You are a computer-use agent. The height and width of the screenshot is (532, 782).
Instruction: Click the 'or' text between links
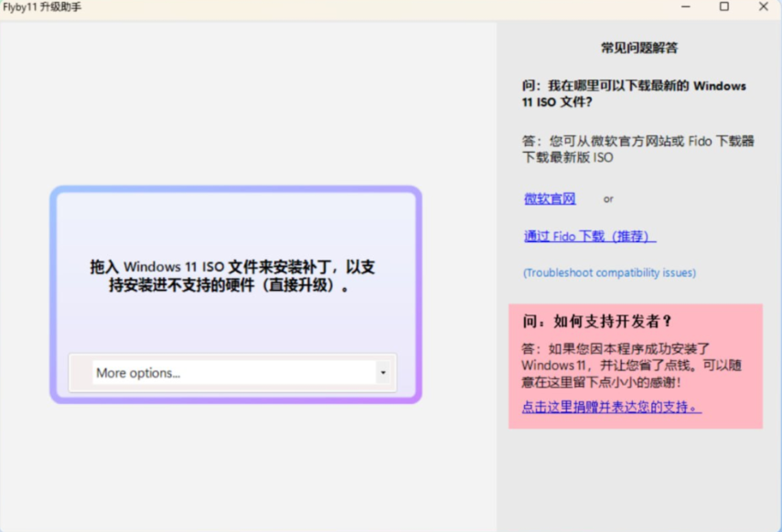(x=608, y=199)
